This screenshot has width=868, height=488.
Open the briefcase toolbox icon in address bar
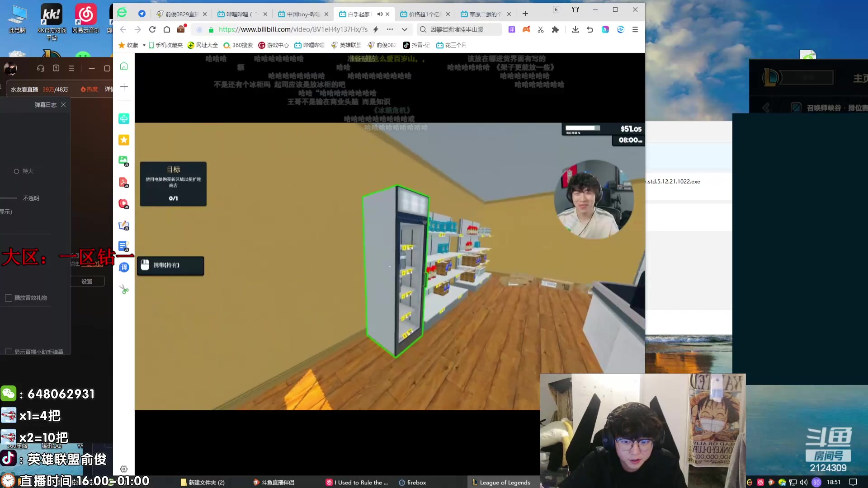181,29
